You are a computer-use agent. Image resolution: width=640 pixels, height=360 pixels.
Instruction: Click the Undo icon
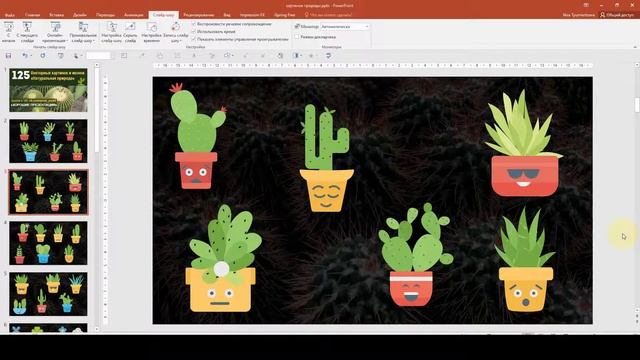25,56
